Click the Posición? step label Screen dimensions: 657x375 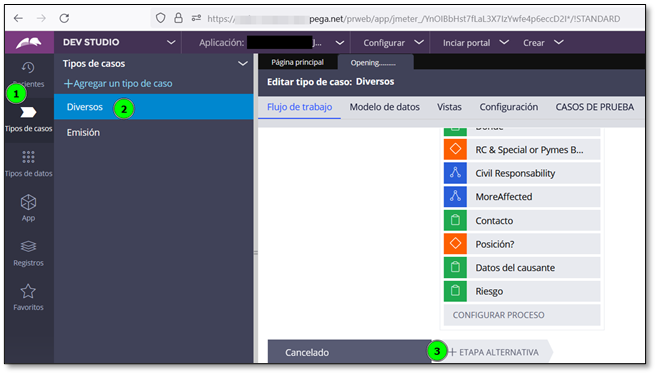pos(495,244)
